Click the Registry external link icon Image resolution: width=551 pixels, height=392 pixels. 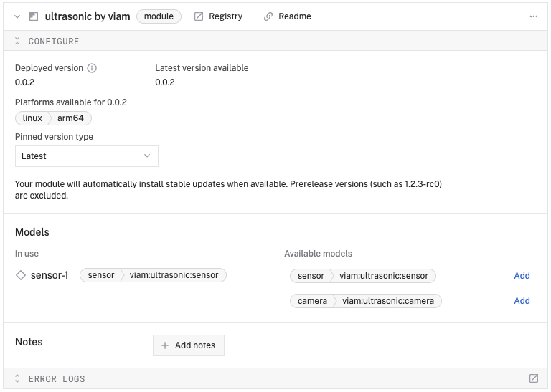199,16
